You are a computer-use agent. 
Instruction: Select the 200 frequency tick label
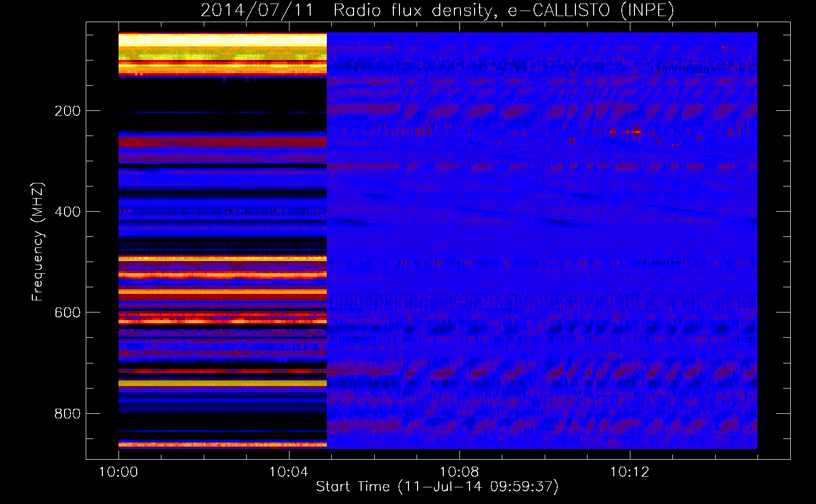[68, 111]
